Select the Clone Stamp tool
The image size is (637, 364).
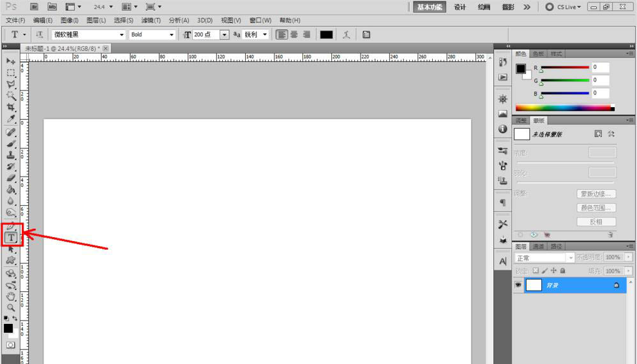(11, 155)
